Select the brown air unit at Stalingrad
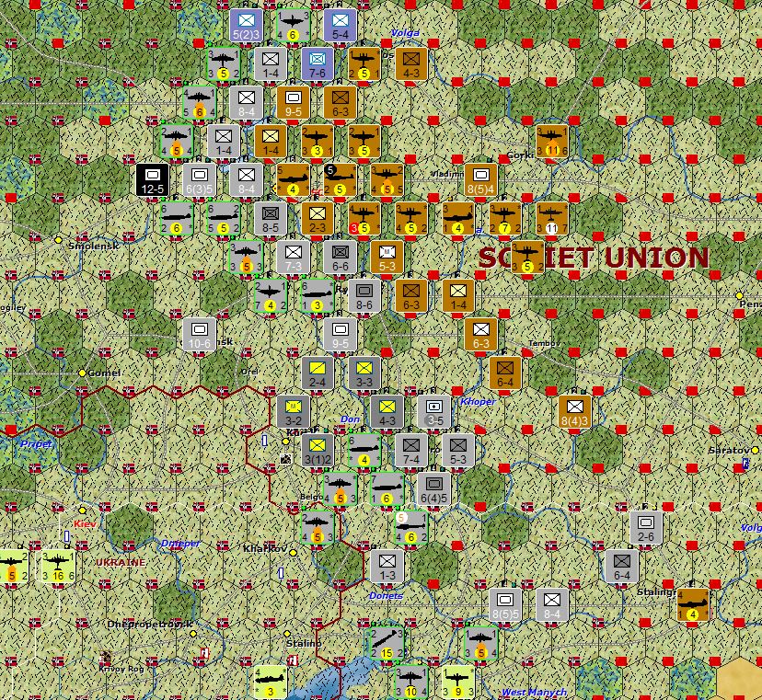This screenshot has height=700, width=762. 693,604
